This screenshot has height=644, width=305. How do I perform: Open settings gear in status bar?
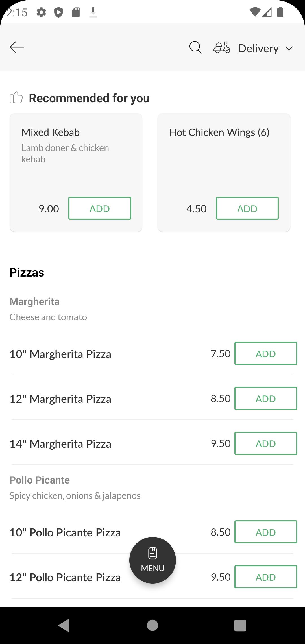pos(41,12)
